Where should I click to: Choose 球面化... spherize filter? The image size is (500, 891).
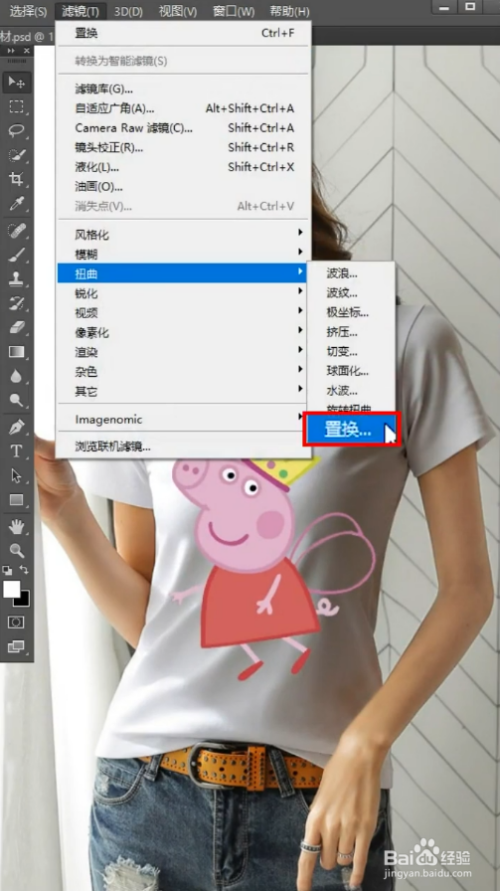coord(351,371)
